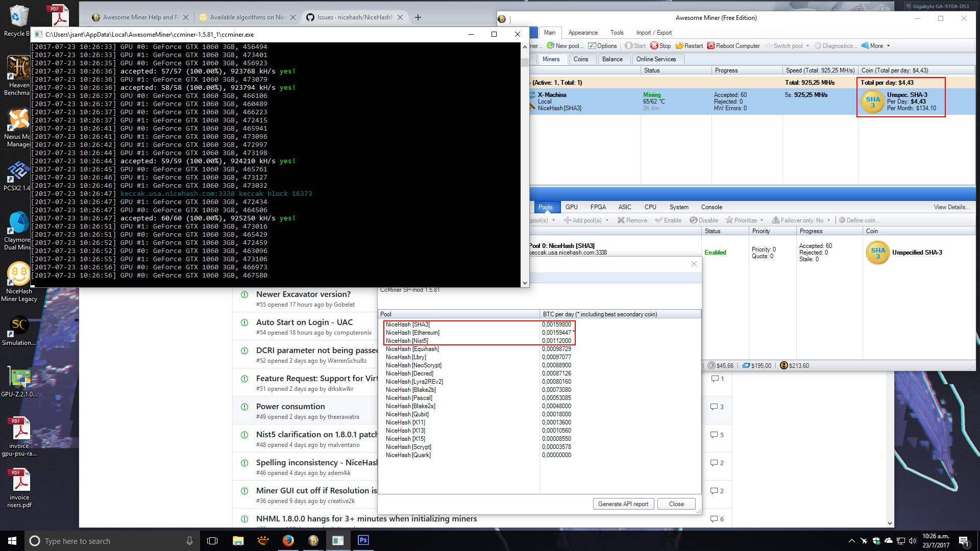The width and height of the screenshot is (980, 551).
Task: Open GPU-Z desktop icon
Action: [x=19, y=382]
